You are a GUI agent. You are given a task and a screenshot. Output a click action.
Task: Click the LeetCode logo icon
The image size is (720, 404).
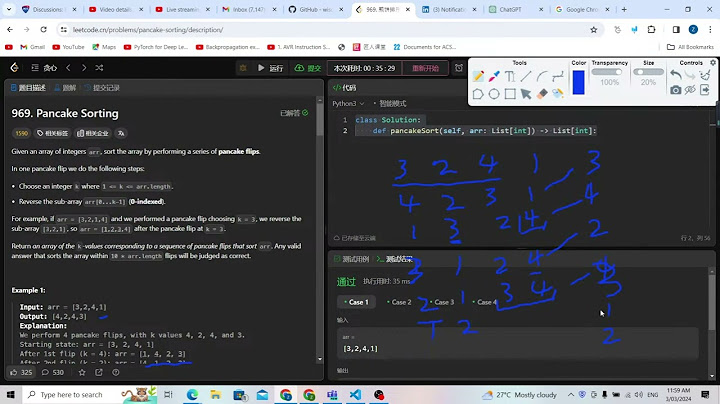point(14,68)
